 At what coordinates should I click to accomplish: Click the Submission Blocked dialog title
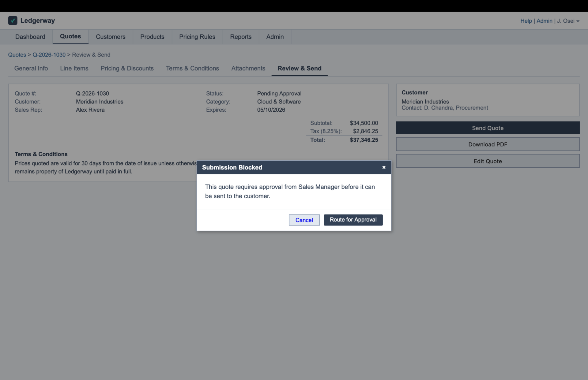point(232,167)
